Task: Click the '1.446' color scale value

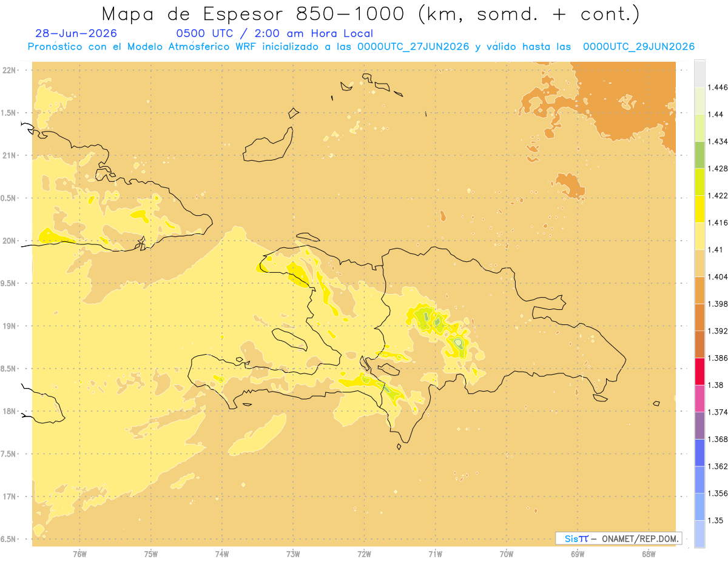Action: point(718,87)
